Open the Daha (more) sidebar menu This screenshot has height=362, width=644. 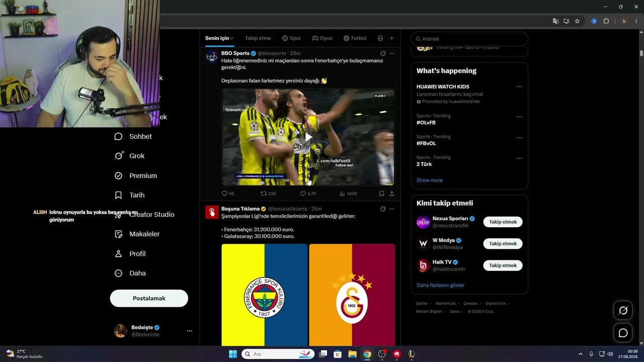[x=130, y=273]
